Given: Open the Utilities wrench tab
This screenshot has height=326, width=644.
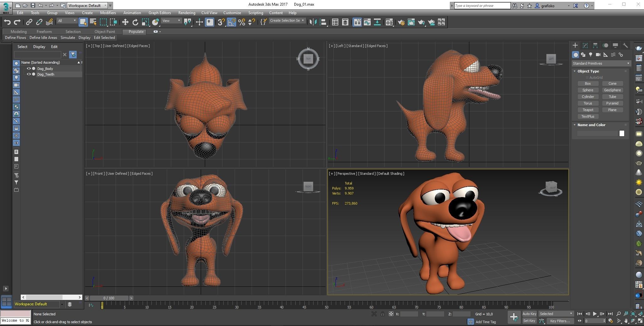Looking at the screenshot, I should pos(625,45).
